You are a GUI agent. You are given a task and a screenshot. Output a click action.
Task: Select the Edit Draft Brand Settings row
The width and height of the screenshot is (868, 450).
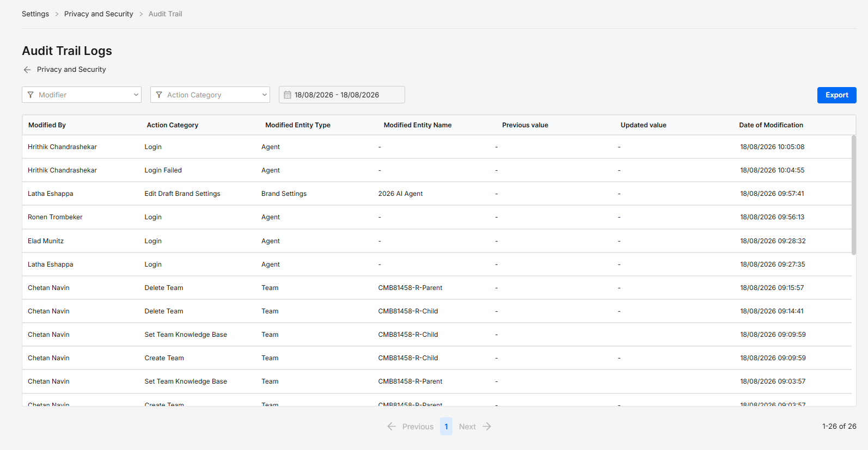tap(437, 194)
